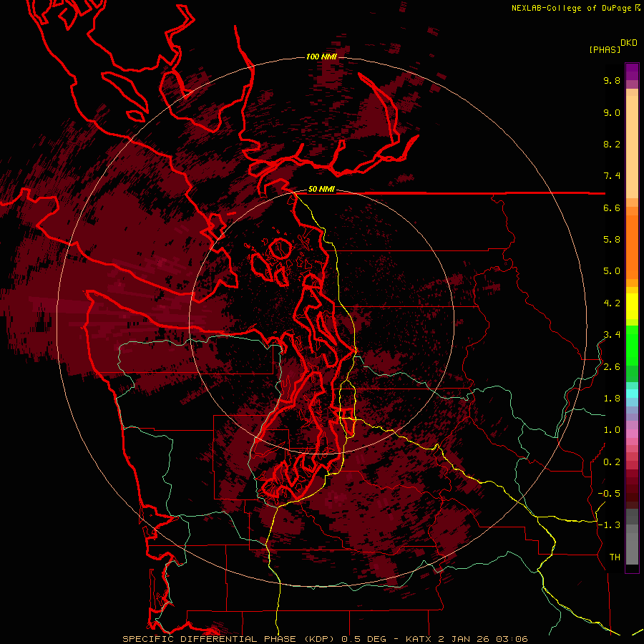Image resolution: width=644 pixels, height=644 pixels.
Task: Pick the light peach segment of the color bar
Action: pos(632,147)
